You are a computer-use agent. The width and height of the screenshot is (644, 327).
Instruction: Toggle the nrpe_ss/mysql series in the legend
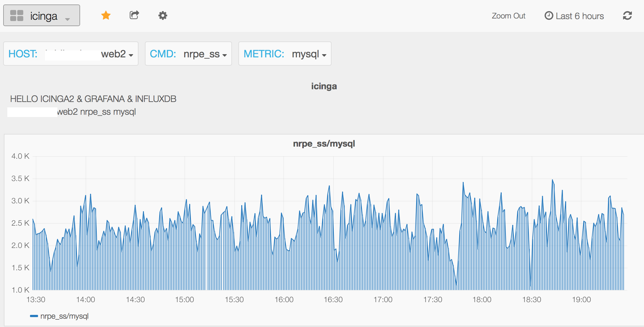[64, 316]
